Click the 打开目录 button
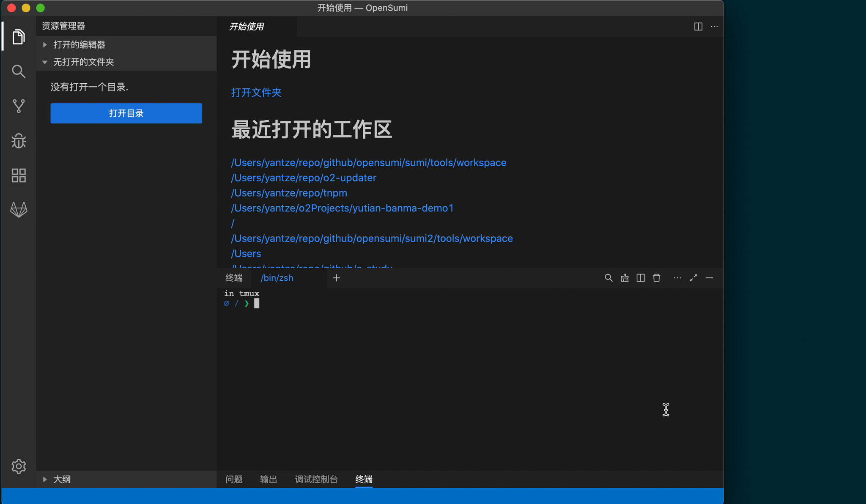 tap(126, 113)
